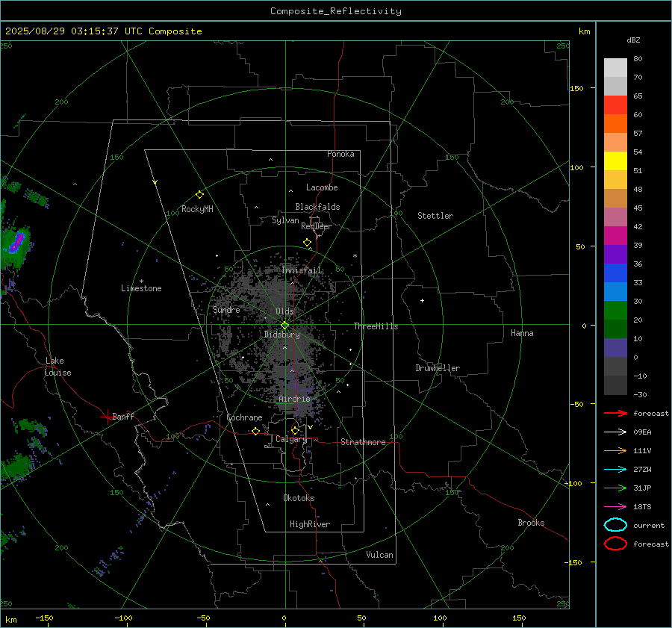672x628 pixels.
Task: Click the Brooks town label
Action: point(531,523)
